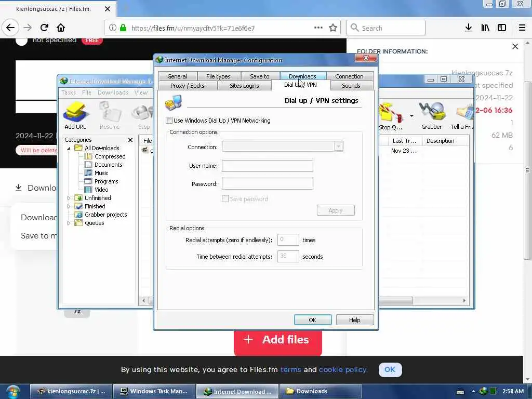Select Unfinished category
The image size is (532, 399).
tap(98, 198)
